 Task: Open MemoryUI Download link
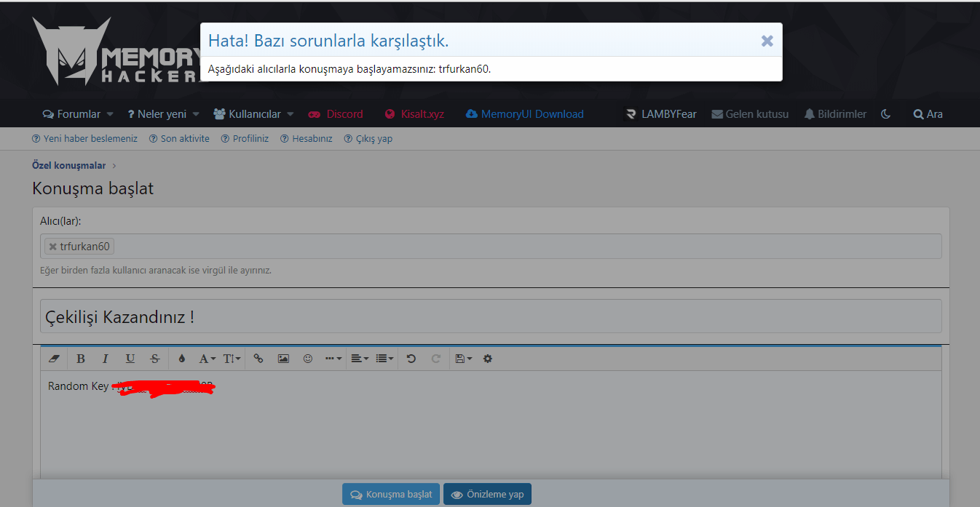pos(525,114)
